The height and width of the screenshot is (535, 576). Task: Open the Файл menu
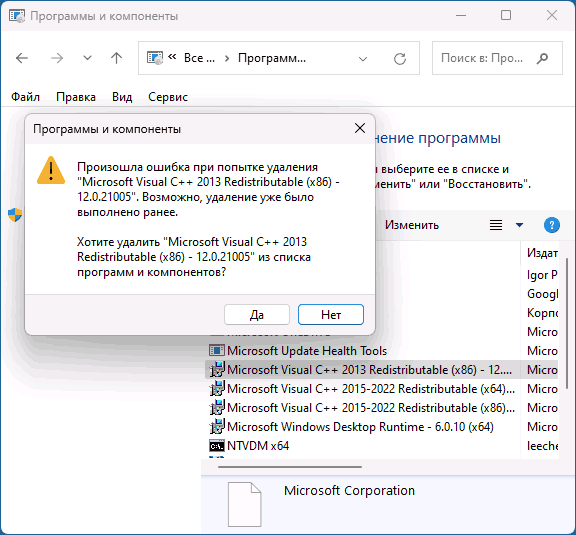25,97
